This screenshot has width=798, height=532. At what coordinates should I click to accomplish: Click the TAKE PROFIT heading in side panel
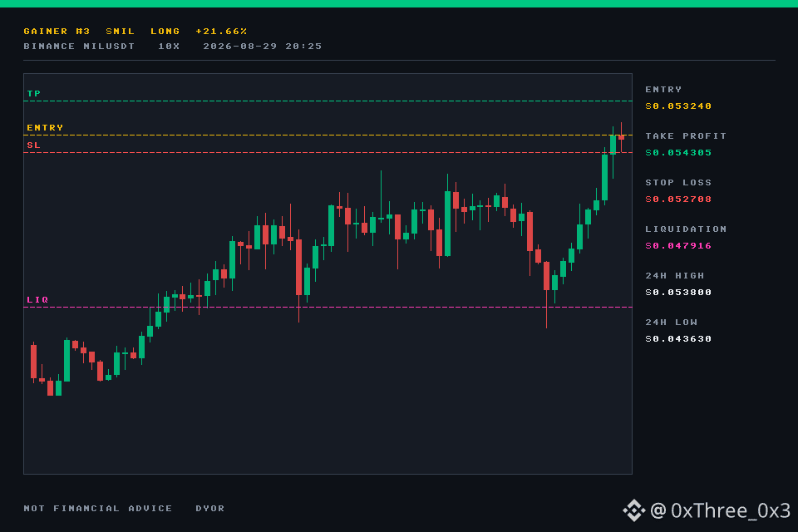pyautogui.click(x=686, y=136)
